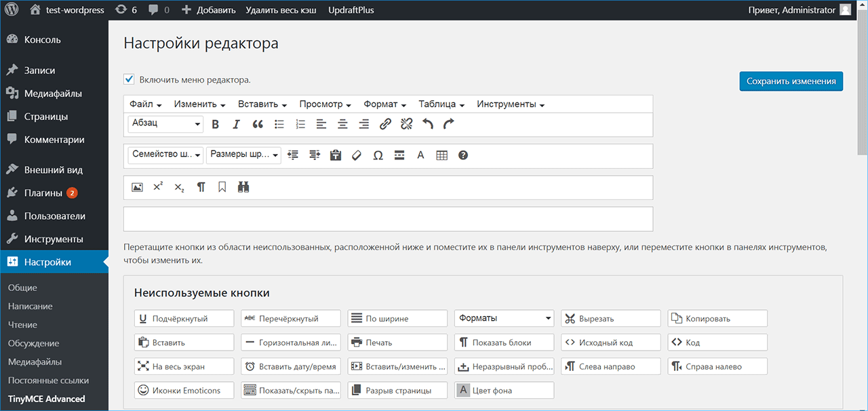Viewport: 868px width, 411px height.
Task: Click the UpdraftPlus admin bar item
Action: (x=351, y=10)
